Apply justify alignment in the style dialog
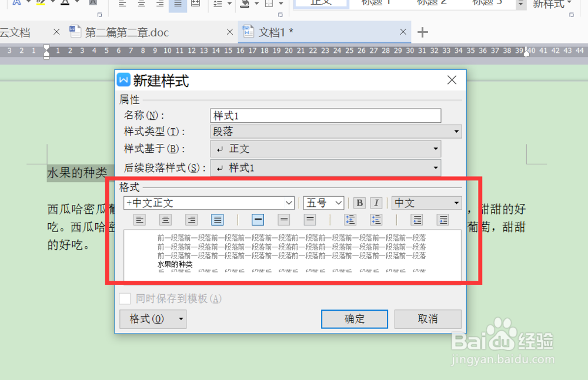This screenshot has width=588, height=380. pos(218,219)
